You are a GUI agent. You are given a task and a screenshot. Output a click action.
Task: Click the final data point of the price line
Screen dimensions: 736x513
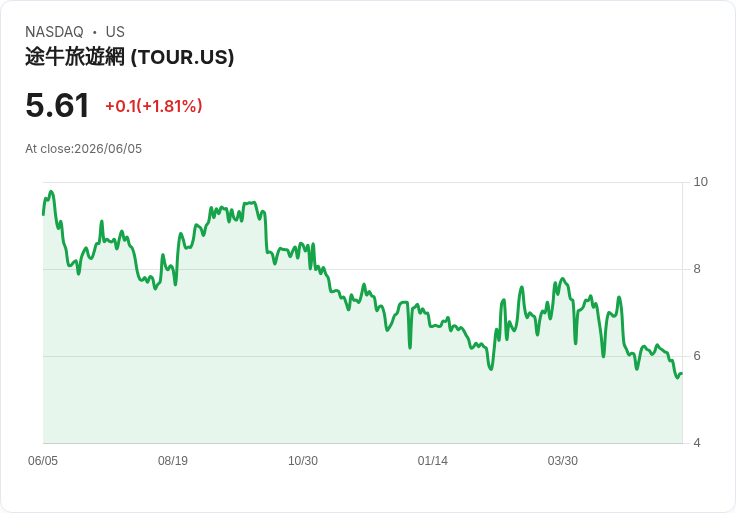(x=682, y=374)
